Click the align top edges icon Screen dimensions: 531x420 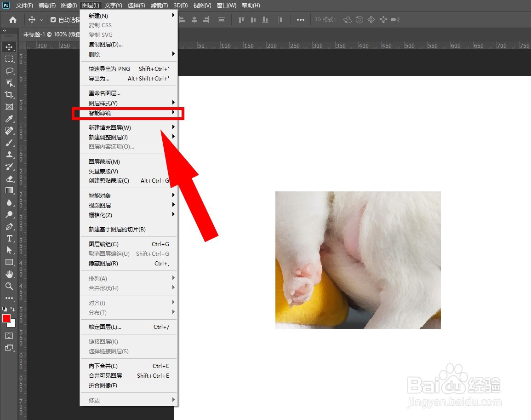pos(241,20)
